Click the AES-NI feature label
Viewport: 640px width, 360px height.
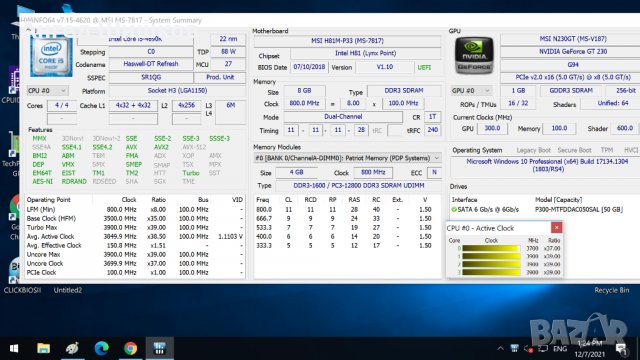click(x=42, y=182)
